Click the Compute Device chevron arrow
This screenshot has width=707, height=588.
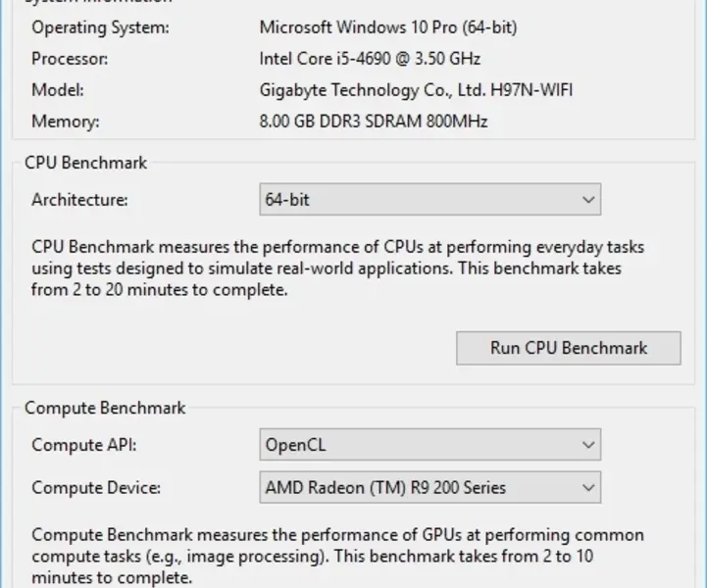(x=588, y=486)
